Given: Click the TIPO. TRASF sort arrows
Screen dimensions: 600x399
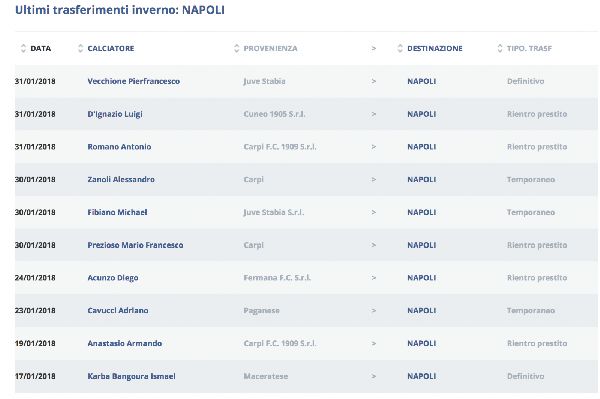Looking at the screenshot, I should (x=500, y=48).
